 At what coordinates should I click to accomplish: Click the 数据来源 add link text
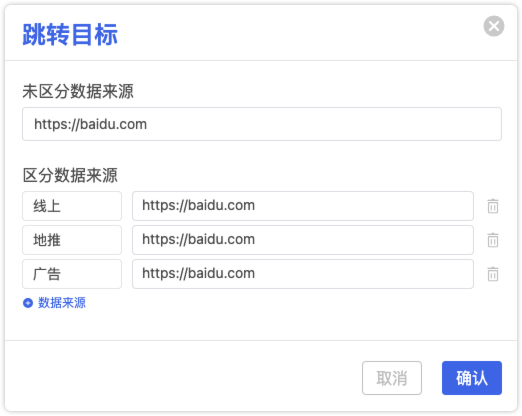[x=62, y=303]
